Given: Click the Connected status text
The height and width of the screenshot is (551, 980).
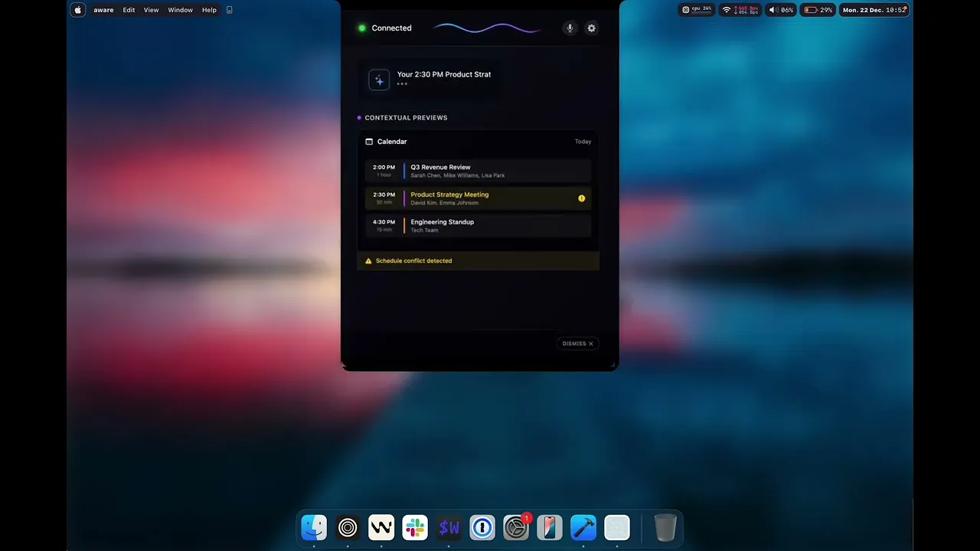Looking at the screenshot, I should tap(391, 28).
